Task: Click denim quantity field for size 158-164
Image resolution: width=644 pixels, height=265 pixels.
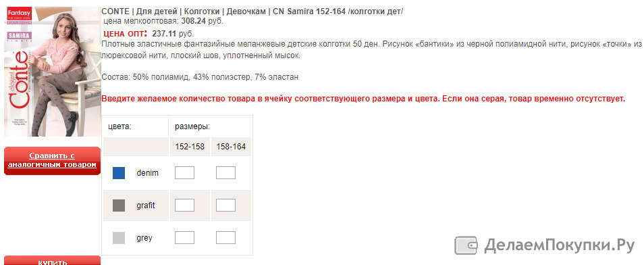Action: click(225, 173)
